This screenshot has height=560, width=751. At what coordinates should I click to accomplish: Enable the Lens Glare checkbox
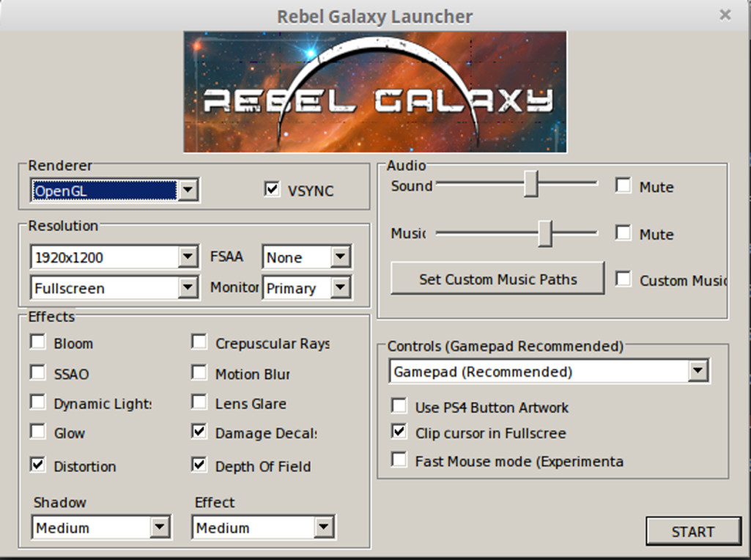pyautogui.click(x=199, y=402)
